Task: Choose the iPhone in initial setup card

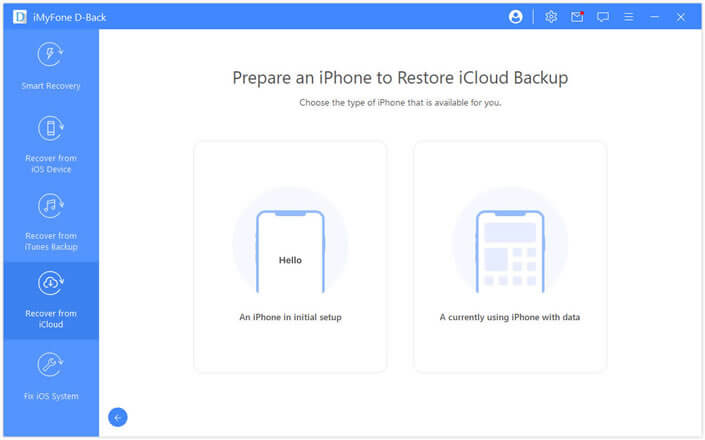Action: (x=290, y=257)
